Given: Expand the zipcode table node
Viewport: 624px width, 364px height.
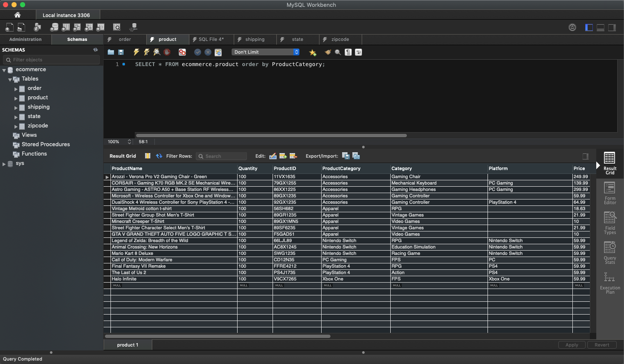Looking at the screenshot, I should [x=16, y=126].
